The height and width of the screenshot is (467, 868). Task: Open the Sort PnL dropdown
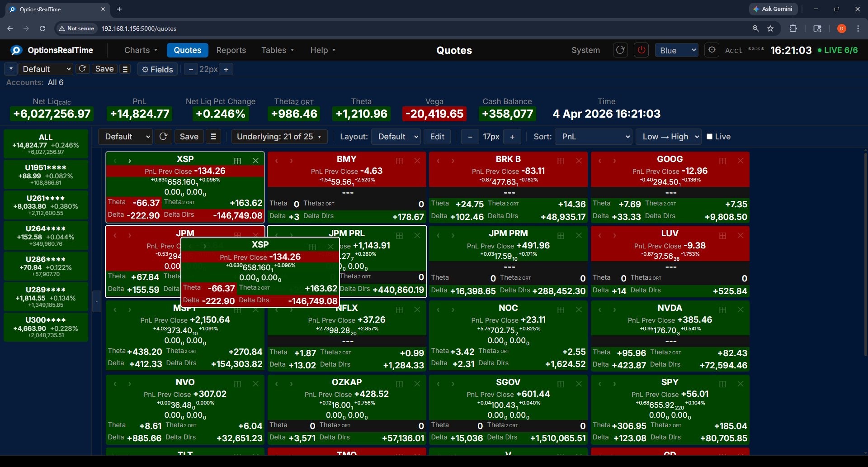(x=594, y=137)
